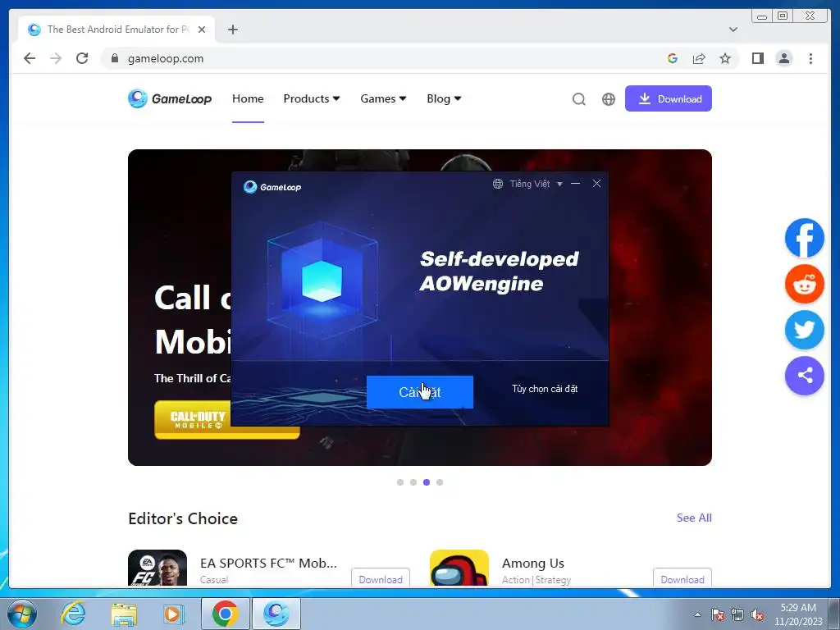The image size is (840, 630).
Task: Go to the fourth carousel slide dot
Action: [x=440, y=482]
